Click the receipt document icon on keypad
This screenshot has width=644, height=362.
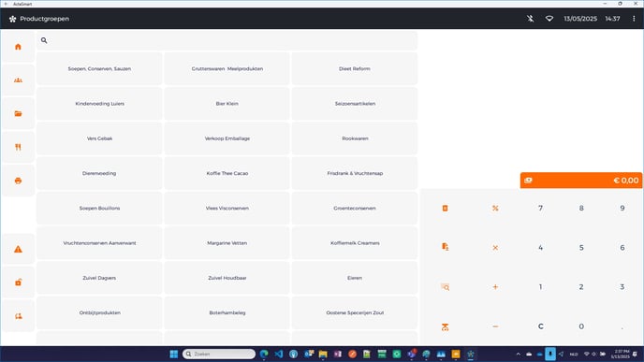[x=445, y=247]
